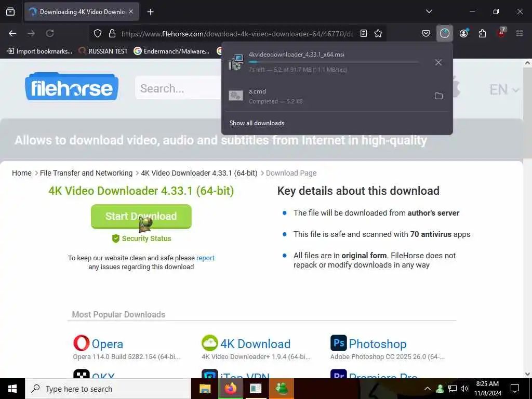Show a.cmd in folder icon
This screenshot has width=532, height=399.
438,96
